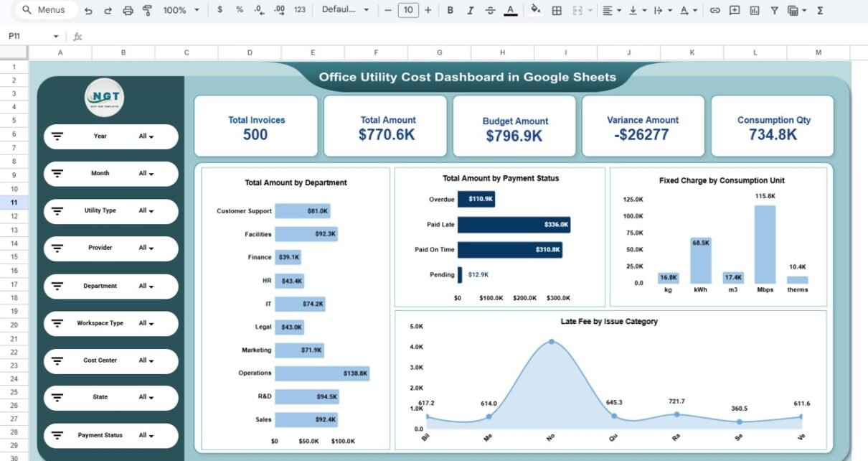Open the Borders tool
Viewport: 868px width, 461px height.
tap(556, 10)
